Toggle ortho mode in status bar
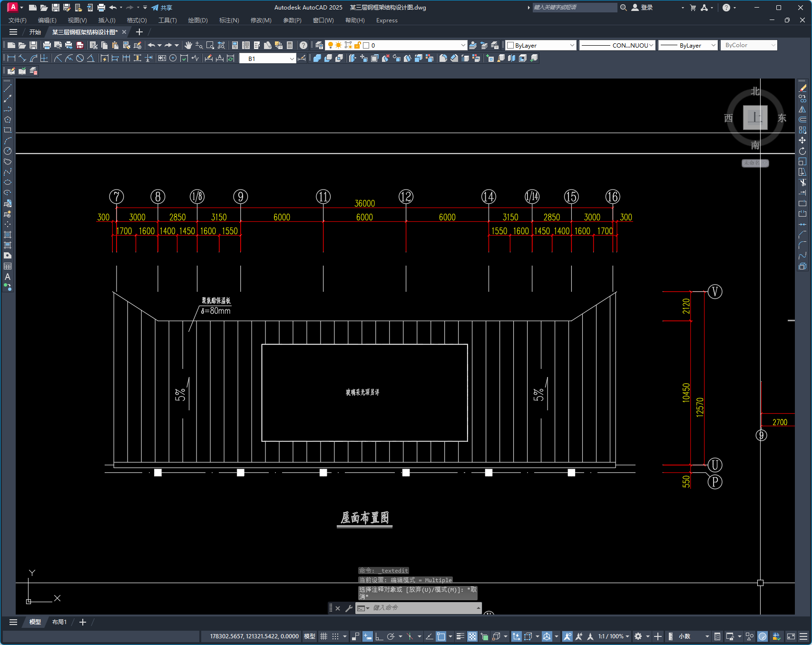The width and height of the screenshot is (812, 645). tap(379, 636)
